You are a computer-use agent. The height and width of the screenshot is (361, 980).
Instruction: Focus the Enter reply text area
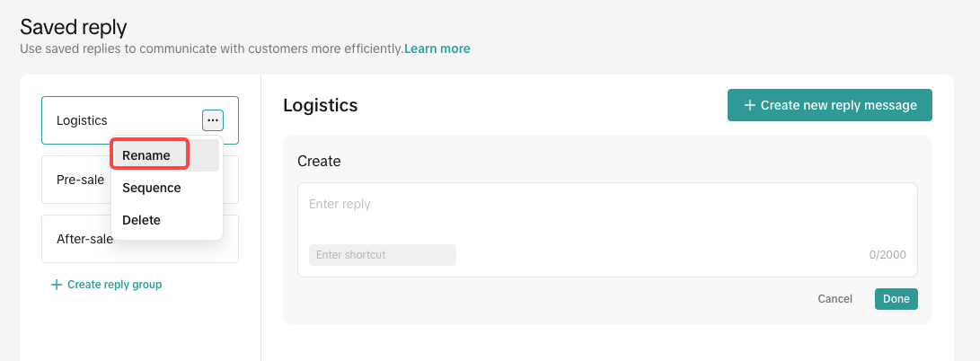607,216
